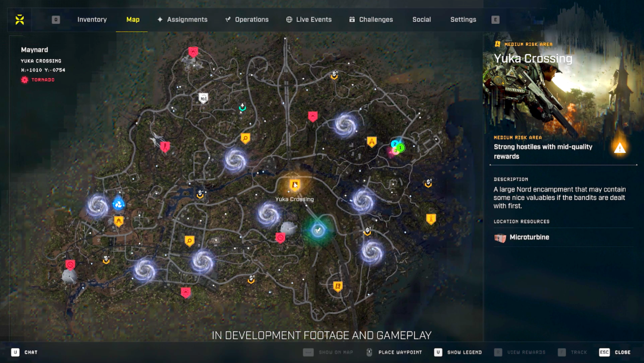Click the Microturbine resource label

(x=529, y=237)
